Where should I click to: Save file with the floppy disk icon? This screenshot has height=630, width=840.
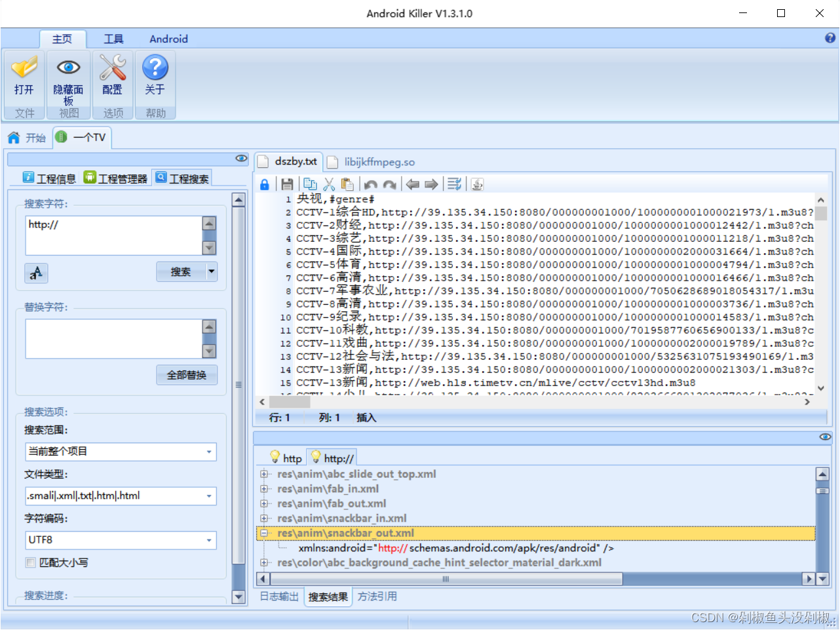pos(287,185)
